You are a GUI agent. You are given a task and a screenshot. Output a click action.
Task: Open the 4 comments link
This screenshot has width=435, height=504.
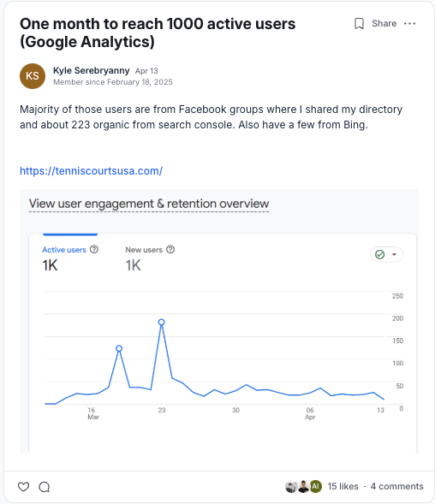coord(397,486)
